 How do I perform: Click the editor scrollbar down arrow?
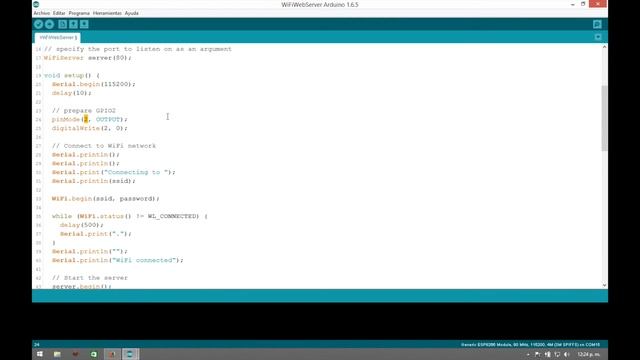(x=604, y=285)
